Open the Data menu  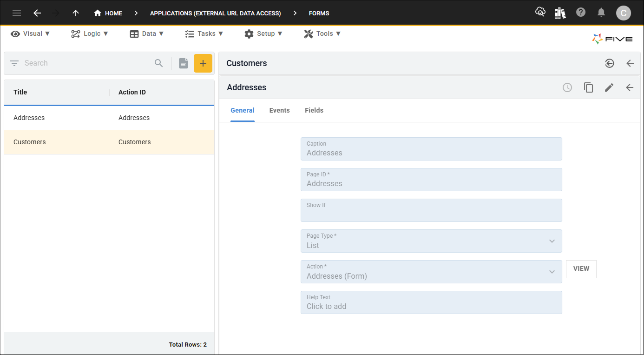point(147,33)
